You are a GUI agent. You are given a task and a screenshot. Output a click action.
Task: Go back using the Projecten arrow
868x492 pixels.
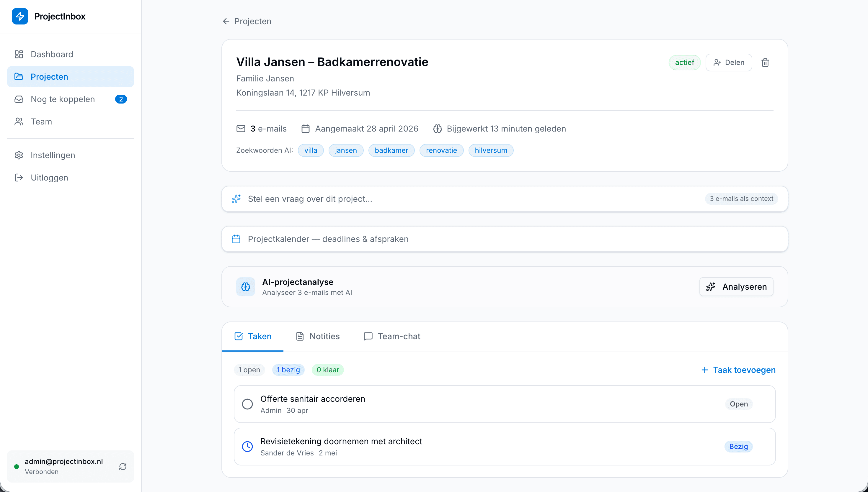point(226,21)
